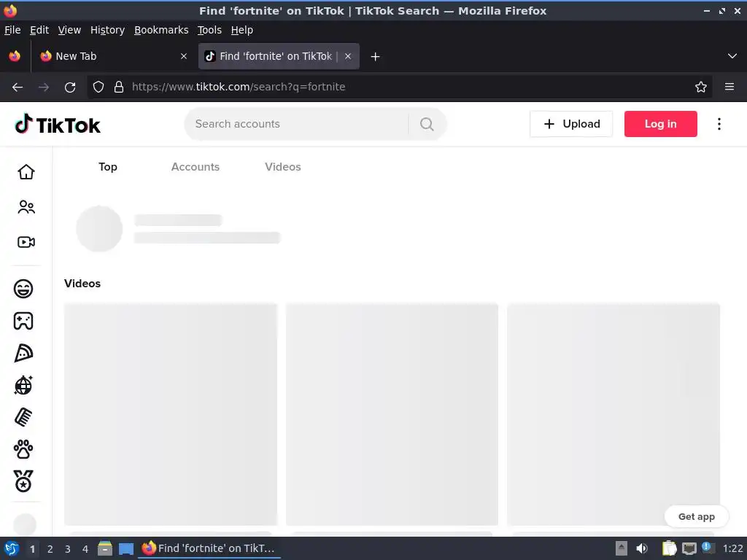Click the clipboard tray icon
This screenshot has height=560, width=747.
click(x=669, y=548)
